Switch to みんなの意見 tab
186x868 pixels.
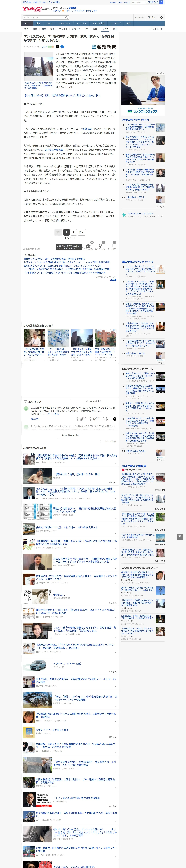point(99,24)
